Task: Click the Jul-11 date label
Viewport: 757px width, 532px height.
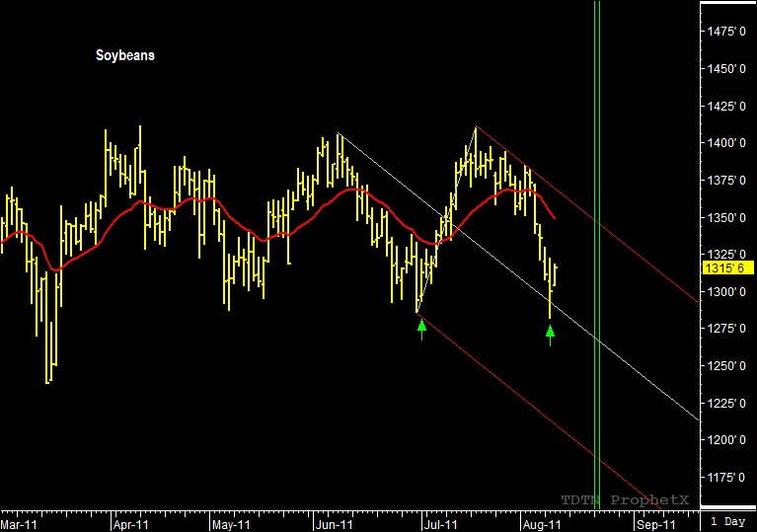Action: tap(441, 525)
